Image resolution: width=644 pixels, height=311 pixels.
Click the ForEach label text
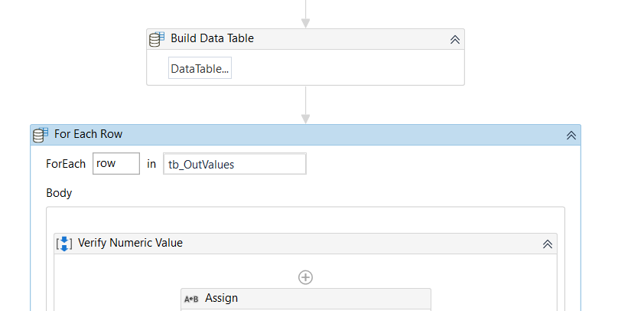[66, 164]
